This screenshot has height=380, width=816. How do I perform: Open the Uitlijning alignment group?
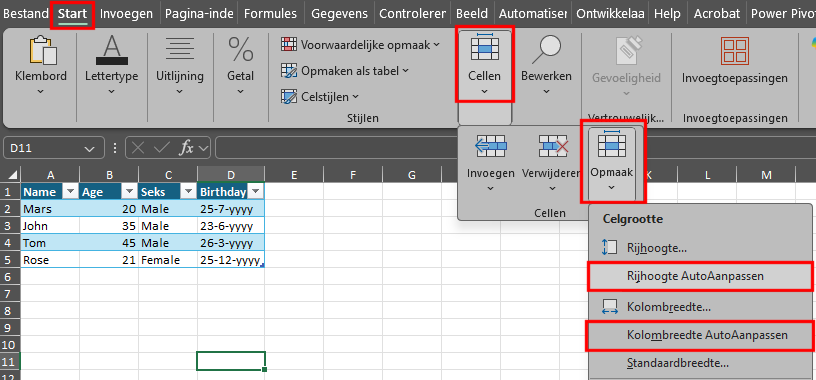tap(180, 65)
